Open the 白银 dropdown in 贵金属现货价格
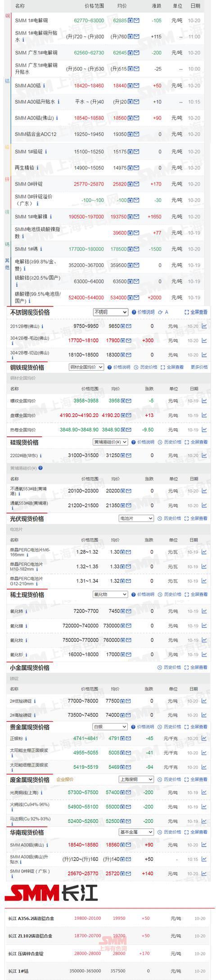Image resolution: width=216 pixels, height=980 pixels. click(110, 727)
